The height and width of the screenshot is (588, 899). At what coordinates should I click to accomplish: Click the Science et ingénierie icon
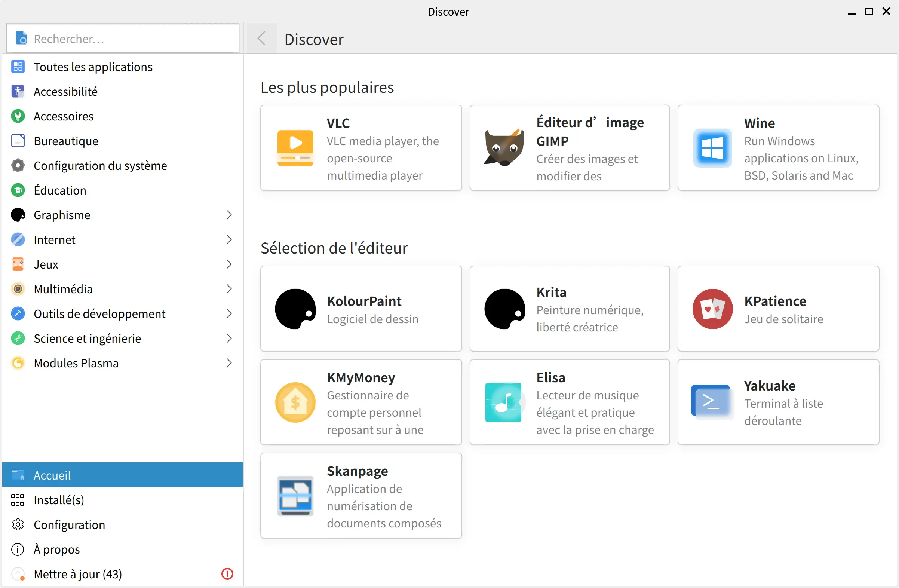[18, 338]
